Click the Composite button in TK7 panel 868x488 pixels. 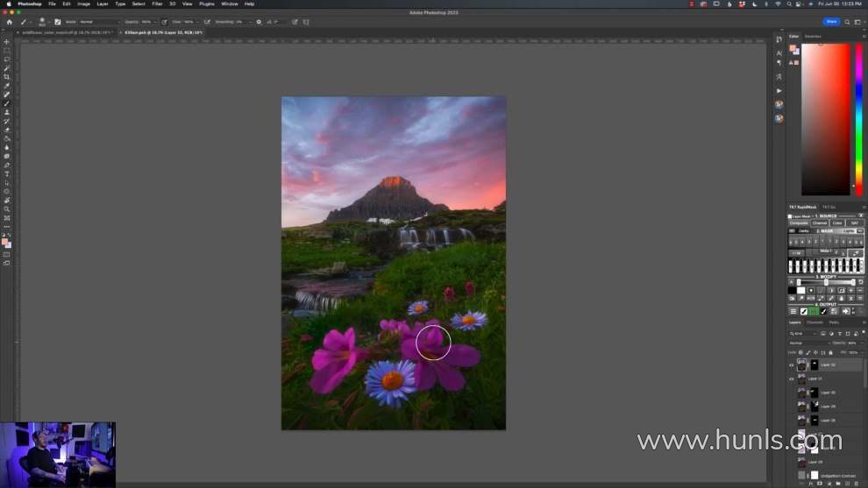tap(798, 223)
